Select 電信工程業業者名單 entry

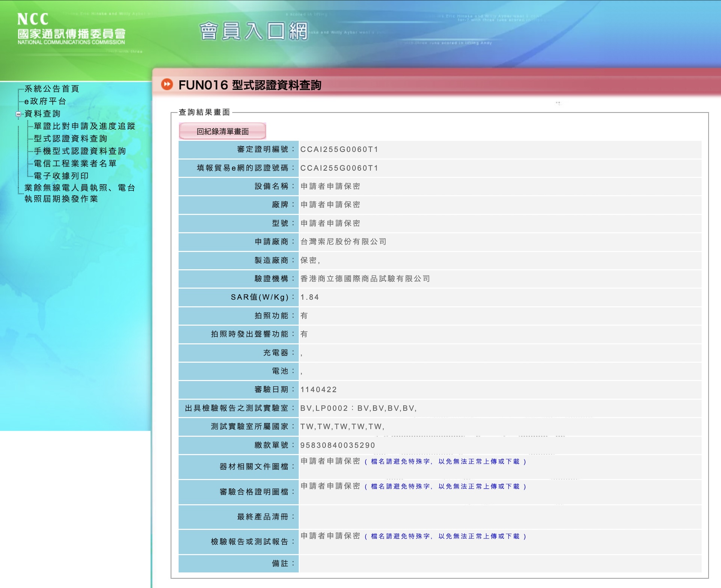point(75,163)
